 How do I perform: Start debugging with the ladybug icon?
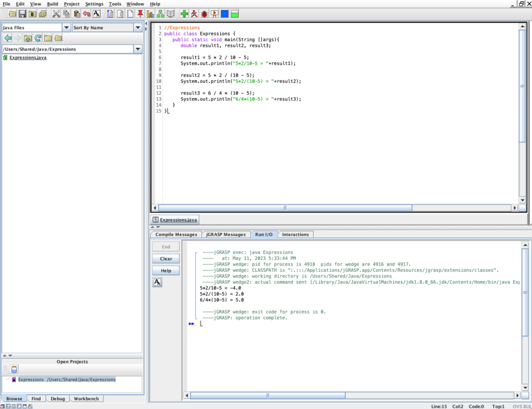pyautogui.click(x=204, y=14)
